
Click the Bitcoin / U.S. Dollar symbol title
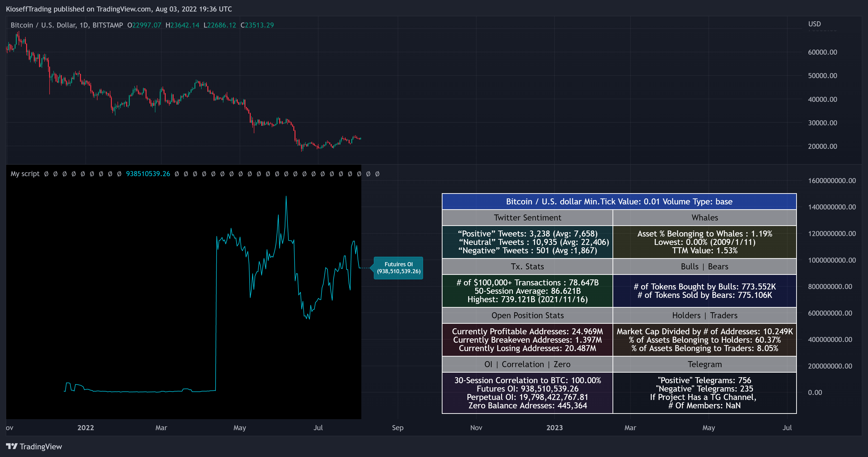[x=67, y=25]
